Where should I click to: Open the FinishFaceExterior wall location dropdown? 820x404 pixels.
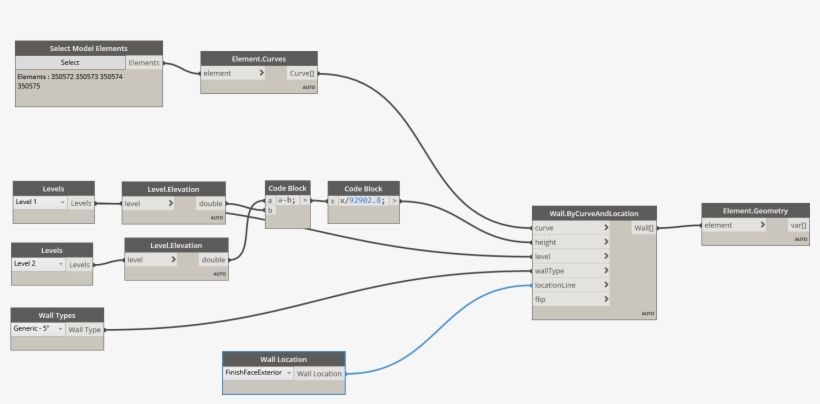(x=258, y=373)
